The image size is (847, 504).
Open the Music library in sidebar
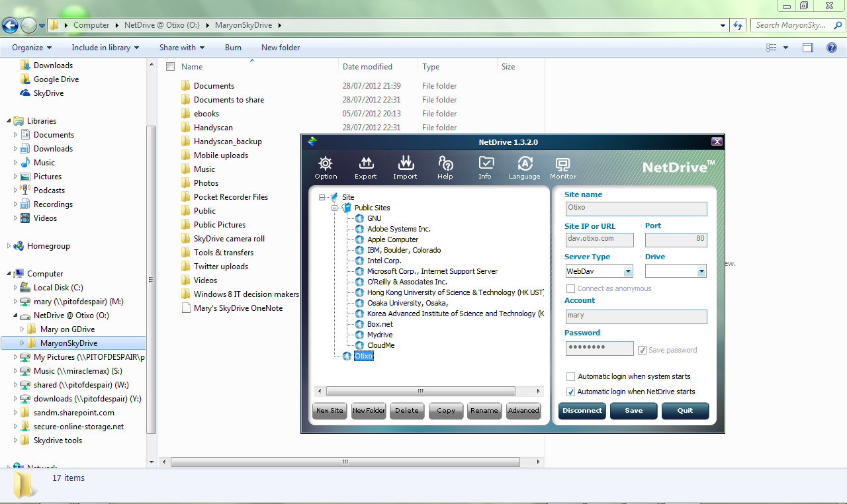pyautogui.click(x=44, y=163)
